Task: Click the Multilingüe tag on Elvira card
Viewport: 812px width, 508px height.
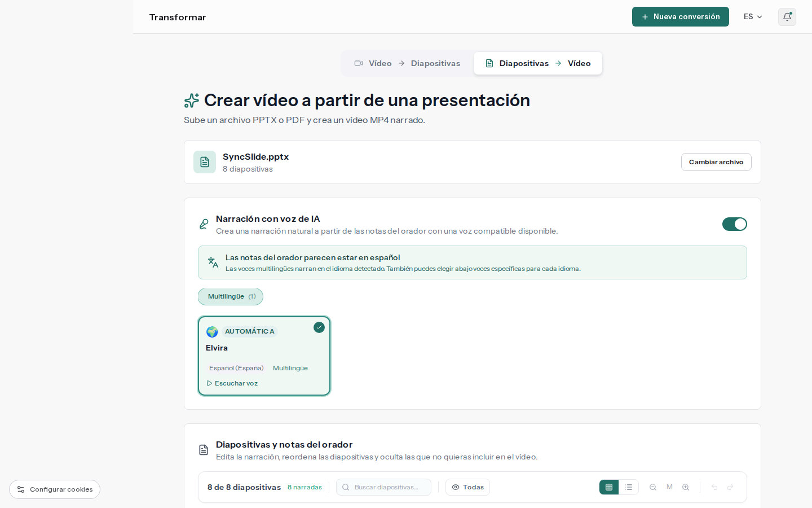Action: pyautogui.click(x=290, y=368)
